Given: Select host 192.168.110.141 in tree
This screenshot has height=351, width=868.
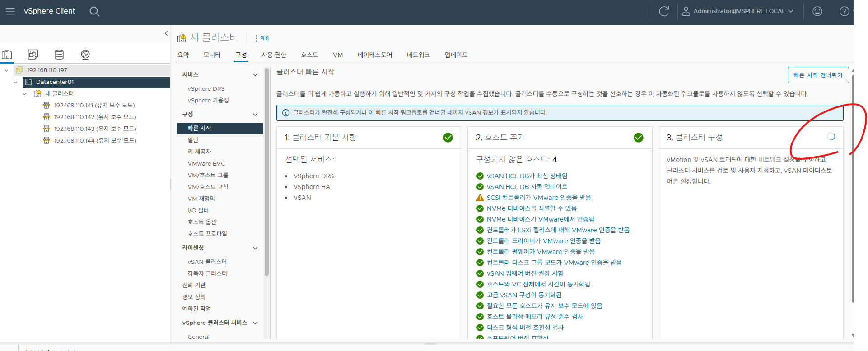Looking at the screenshot, I should click(94, 105).
